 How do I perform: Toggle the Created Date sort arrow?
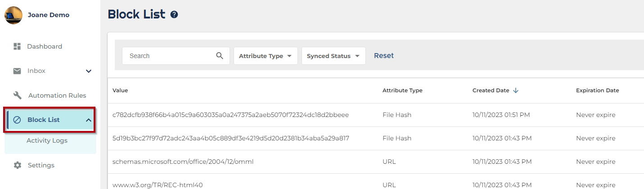pyautogui.click(x=516, y=90)
